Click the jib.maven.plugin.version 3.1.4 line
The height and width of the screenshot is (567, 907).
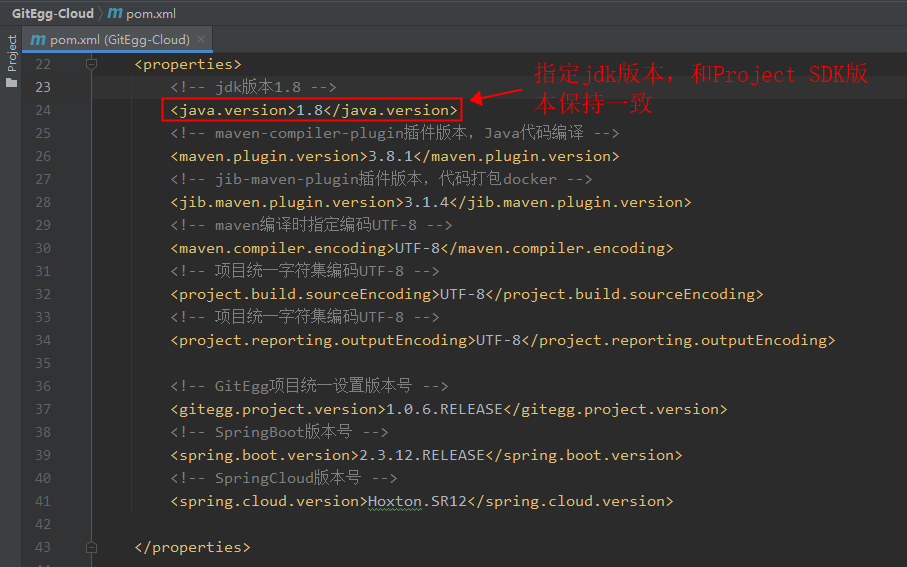(x=431, y=202)
